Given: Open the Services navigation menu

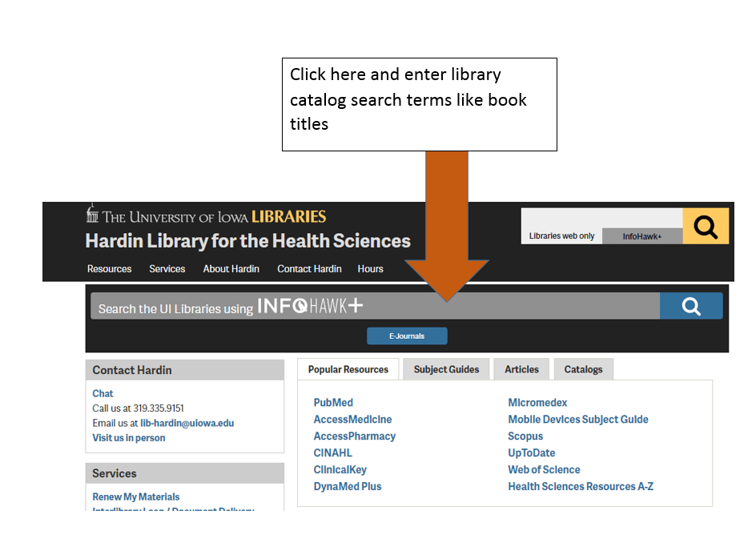Looking at the screenshot, I should point(167,269).
